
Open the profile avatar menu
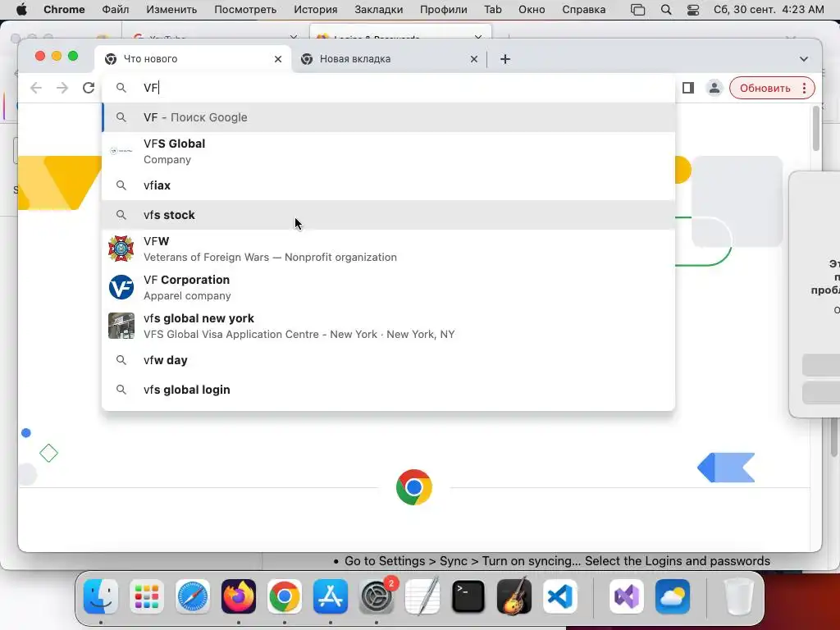(x=714, y=88)
